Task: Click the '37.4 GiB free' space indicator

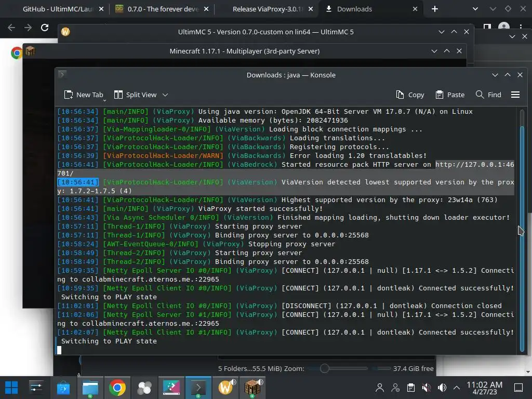Action: tap(413, 368)
